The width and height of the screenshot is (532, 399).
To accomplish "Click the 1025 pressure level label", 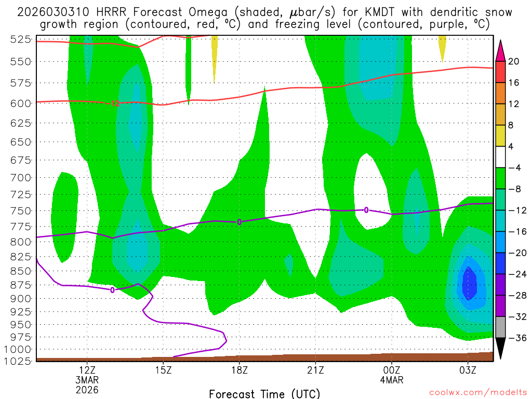I will 18,361.
